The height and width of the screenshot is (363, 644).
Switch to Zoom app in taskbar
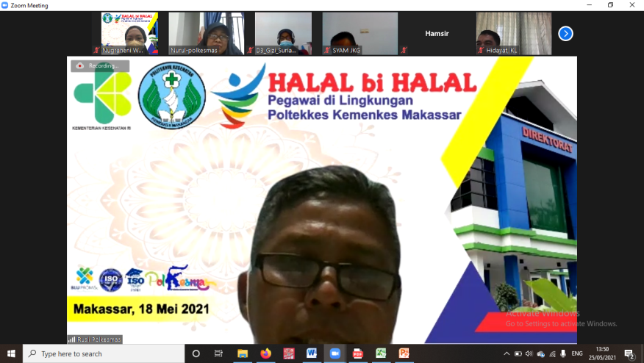tap(334, 353)
